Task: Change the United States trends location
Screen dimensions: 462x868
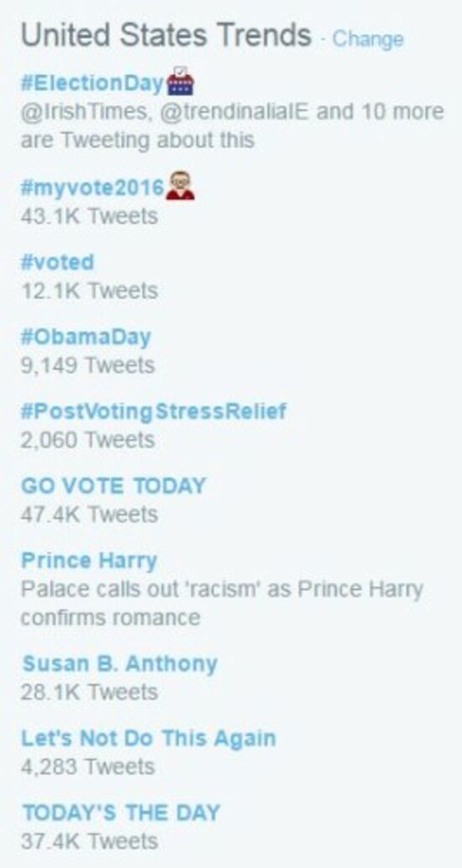Action: 368,39
